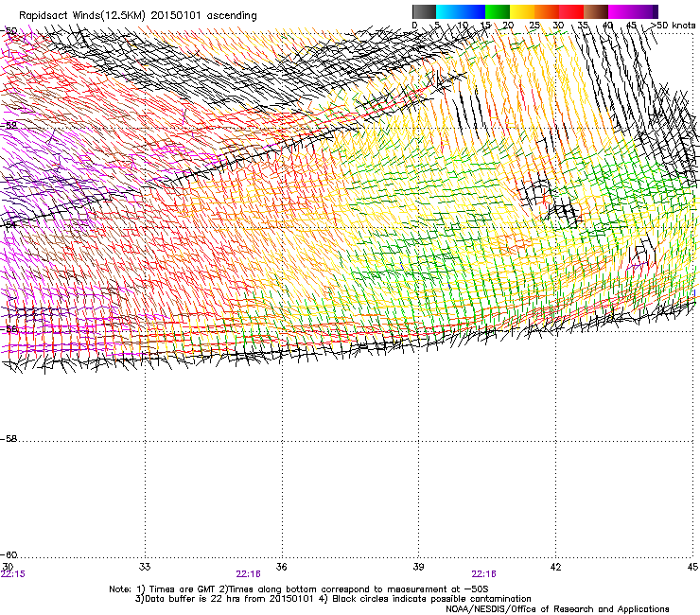Viewport: 700px width, 615px height.
Task: Click the '10' label under the color bar
Action: point(463,25)
